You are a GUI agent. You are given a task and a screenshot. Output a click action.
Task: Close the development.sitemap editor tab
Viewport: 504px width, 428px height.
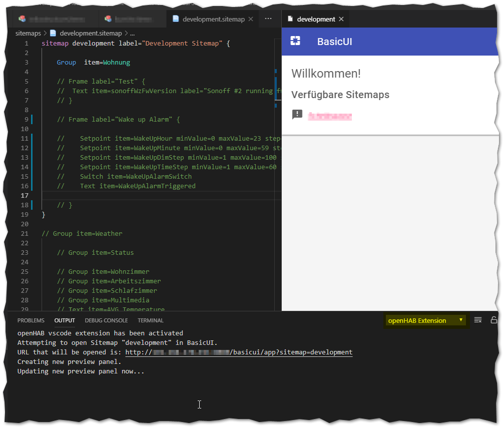point(251,19)
